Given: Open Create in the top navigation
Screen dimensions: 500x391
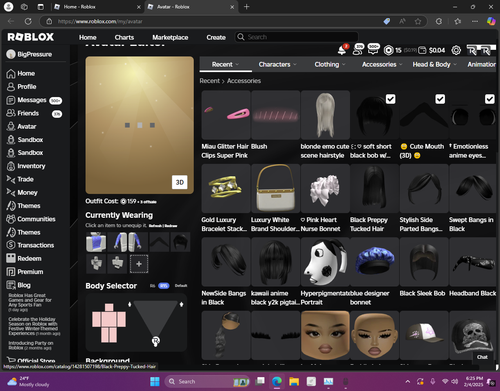Looking at the screenshot, I should tap(216, 37).
